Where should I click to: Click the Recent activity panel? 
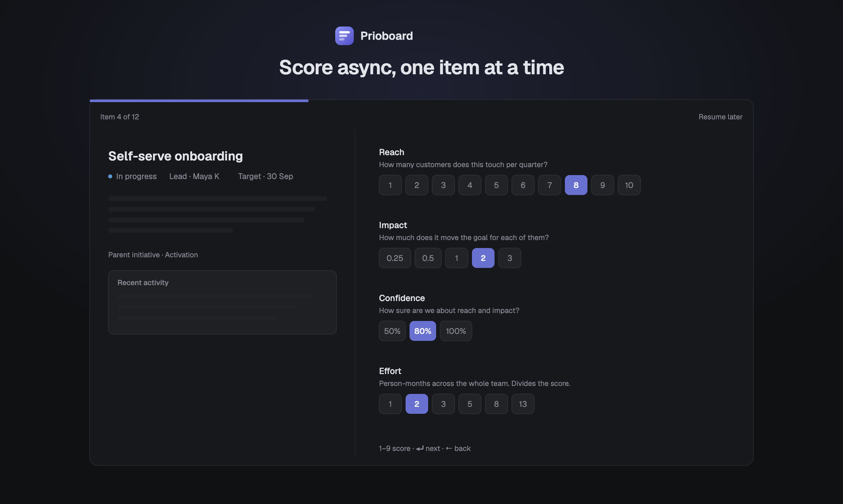pyautogui.click(x=222, y=303)
